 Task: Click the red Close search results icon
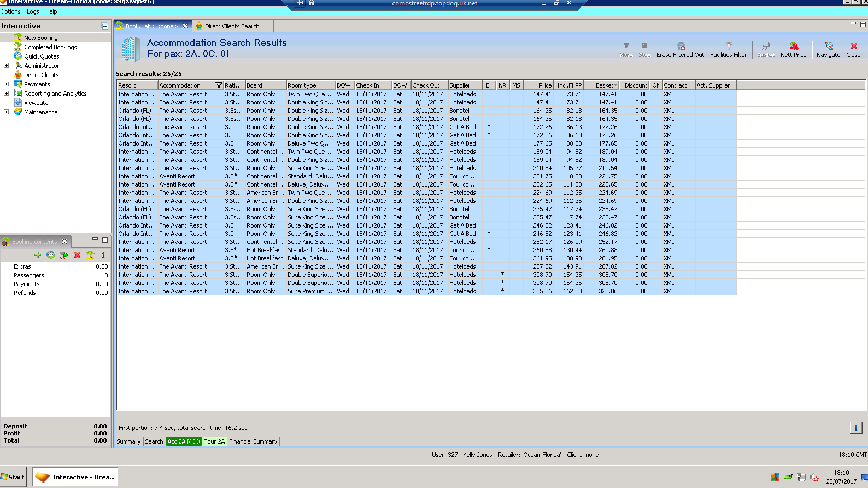854,46
